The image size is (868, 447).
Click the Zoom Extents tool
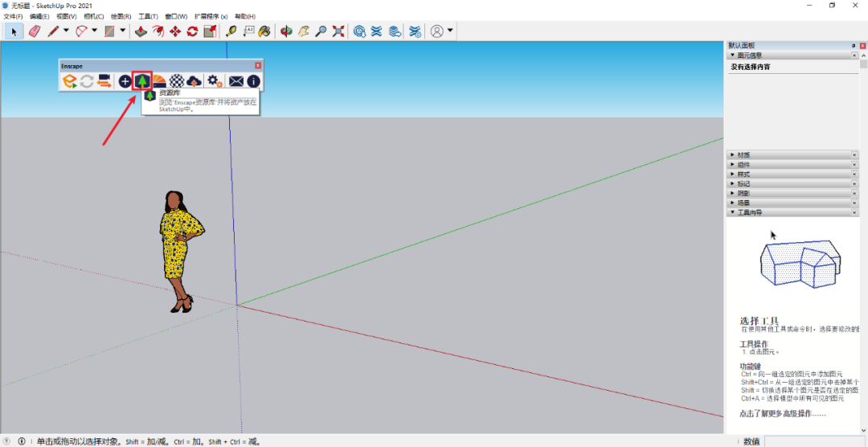coord(338,31)
